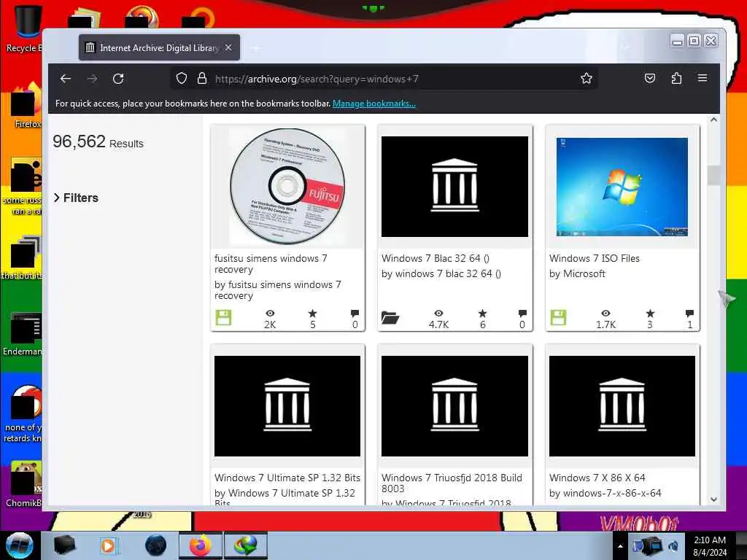Image resolution: width=747 pixels, height=560 pixels.
Task: Open the list all tabs dropdown
Action: pos(625,47)
